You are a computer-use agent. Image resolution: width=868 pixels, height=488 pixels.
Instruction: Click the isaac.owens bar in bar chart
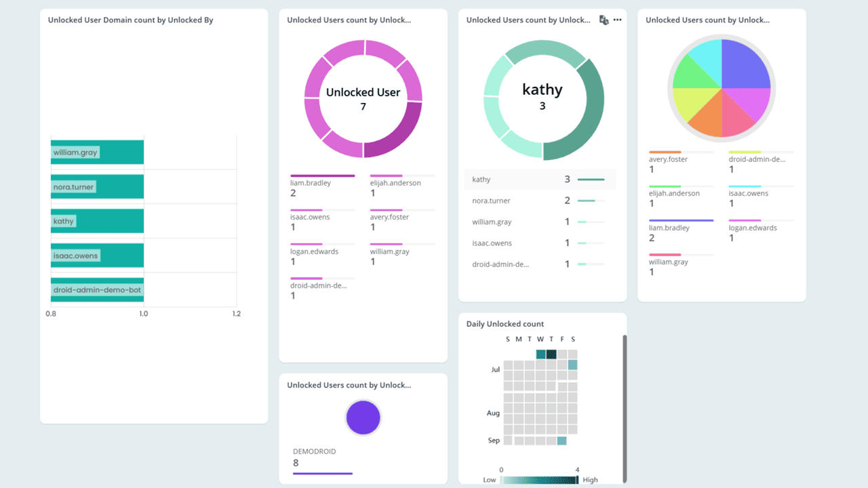(x=97, y=256)
